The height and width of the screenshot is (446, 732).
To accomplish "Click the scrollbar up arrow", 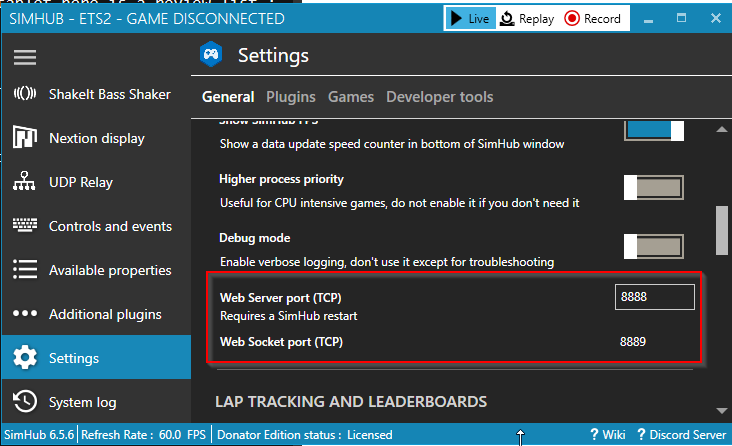I will (722, 129).
